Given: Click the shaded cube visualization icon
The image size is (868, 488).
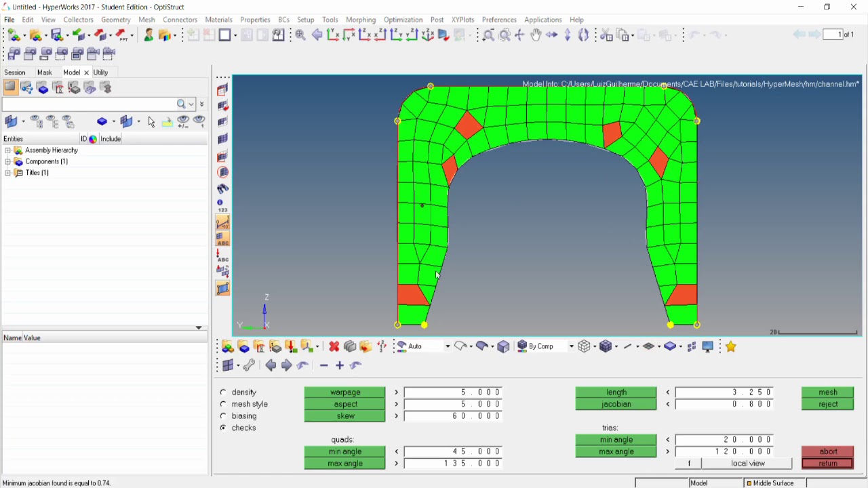Looking at the screenshot, I should (x=503, y=346).
